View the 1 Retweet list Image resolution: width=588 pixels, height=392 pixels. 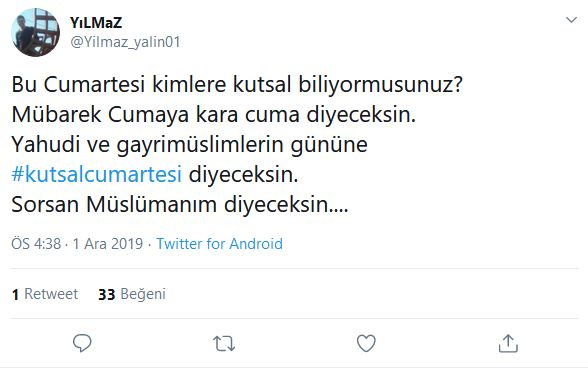(x=45, y=294)
